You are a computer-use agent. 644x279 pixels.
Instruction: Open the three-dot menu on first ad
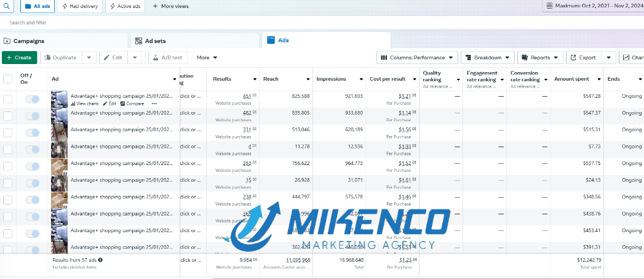point(154,103)
